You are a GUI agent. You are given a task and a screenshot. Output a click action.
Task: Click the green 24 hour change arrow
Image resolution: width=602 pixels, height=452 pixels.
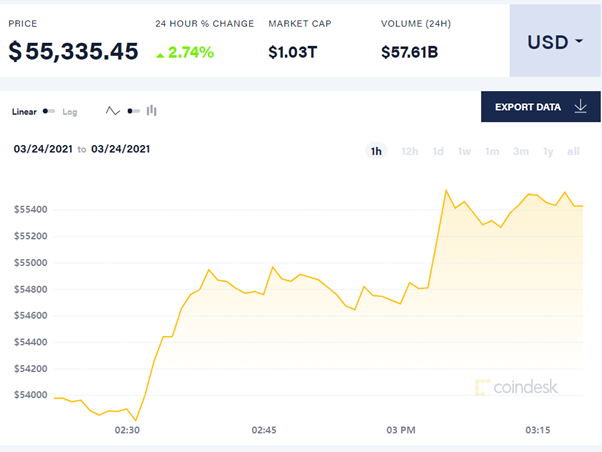click(160, 53)
